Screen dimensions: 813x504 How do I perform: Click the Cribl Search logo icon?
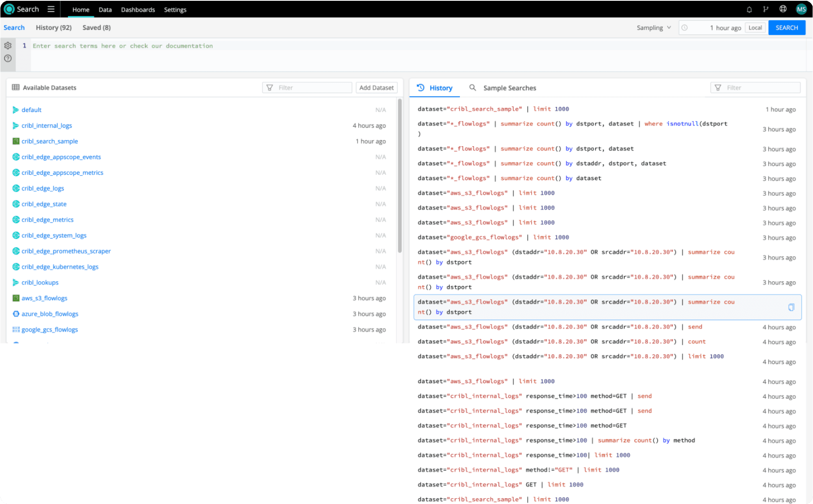tap(9, 9)
